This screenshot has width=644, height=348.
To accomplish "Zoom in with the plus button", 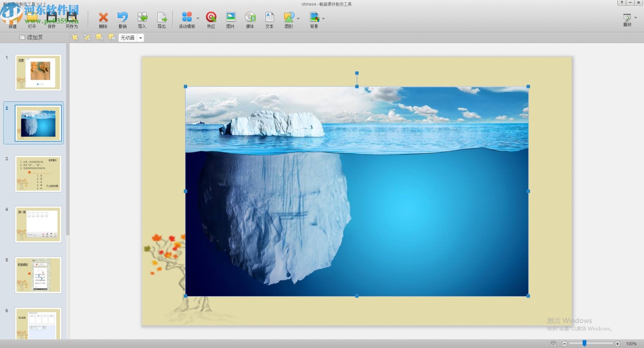I will click(617, 344).
